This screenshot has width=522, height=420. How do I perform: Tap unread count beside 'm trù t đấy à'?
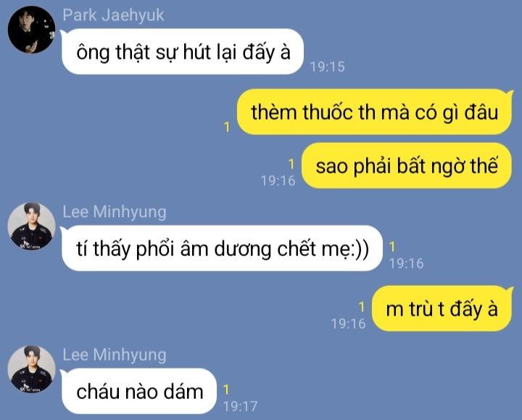coord(362,307)
